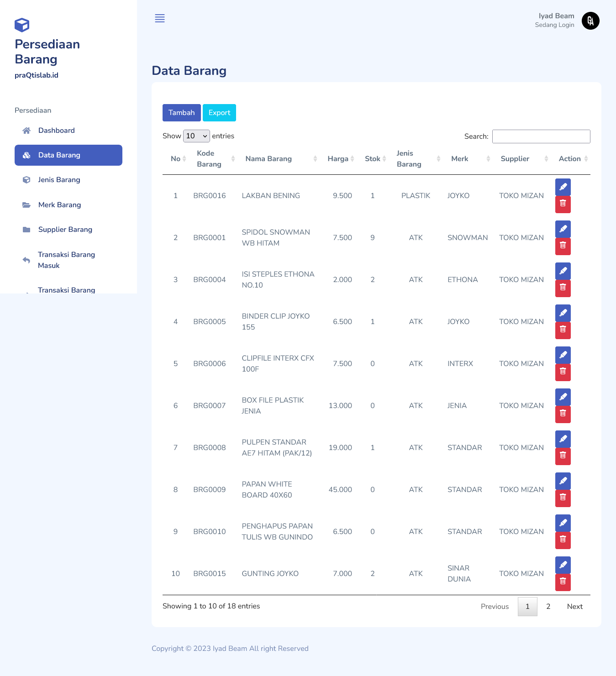The image size is (616, 676).
Task: Sort table by Stok column
Action: [x=375, y=159]
